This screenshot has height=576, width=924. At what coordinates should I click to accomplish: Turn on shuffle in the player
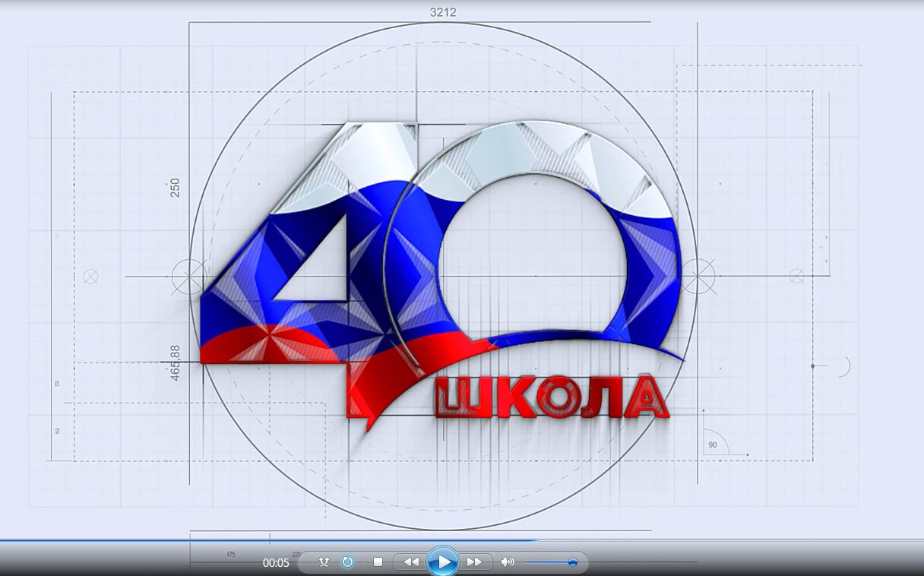coord(324,562)
